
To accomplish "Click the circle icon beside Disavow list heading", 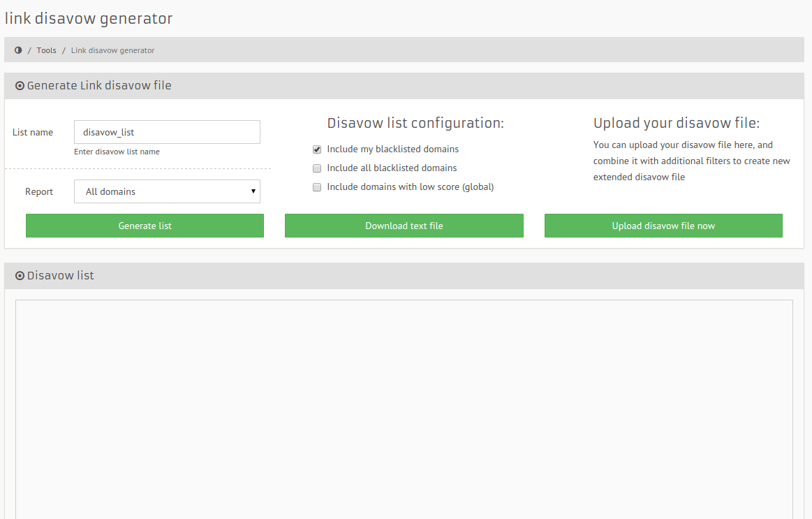I will (x=20, y=276).
